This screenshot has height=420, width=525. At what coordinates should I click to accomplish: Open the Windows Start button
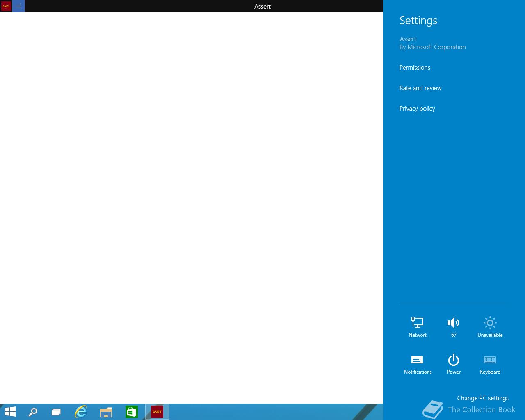[x=10, y=412]
